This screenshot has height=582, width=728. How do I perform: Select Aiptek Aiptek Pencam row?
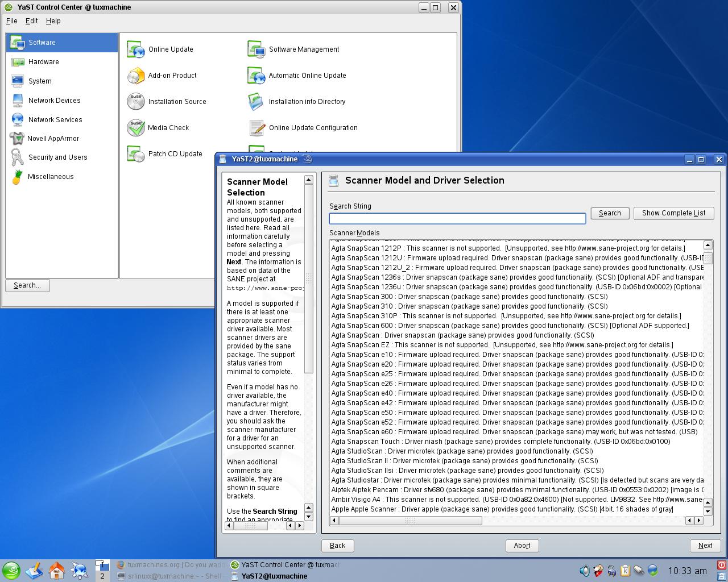(516, 490)
